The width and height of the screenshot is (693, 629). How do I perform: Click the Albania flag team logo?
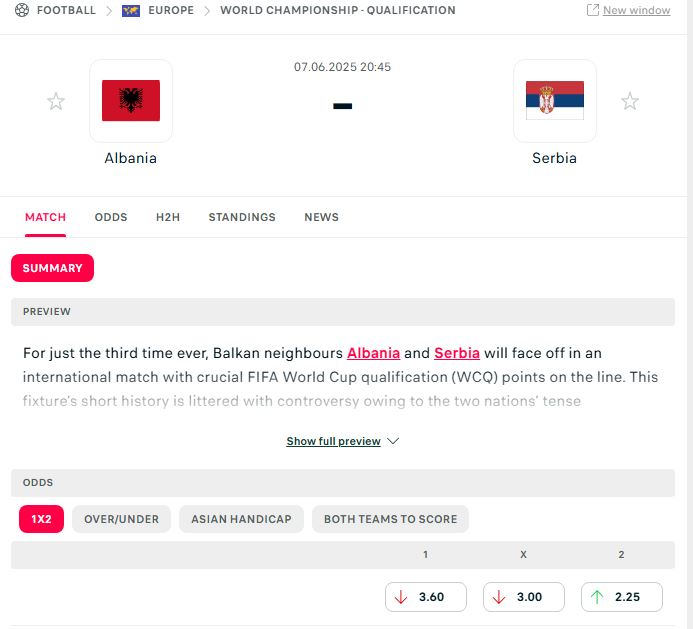pos(131,101)
